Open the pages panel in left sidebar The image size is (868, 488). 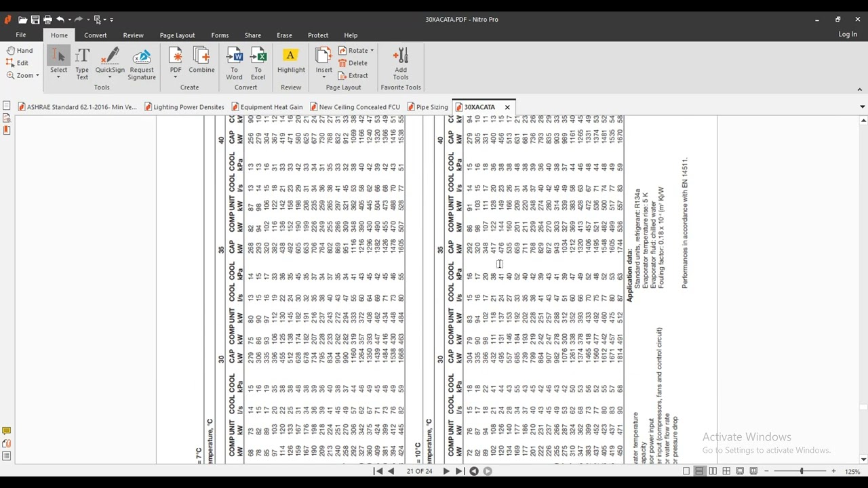tap(6, 106)
